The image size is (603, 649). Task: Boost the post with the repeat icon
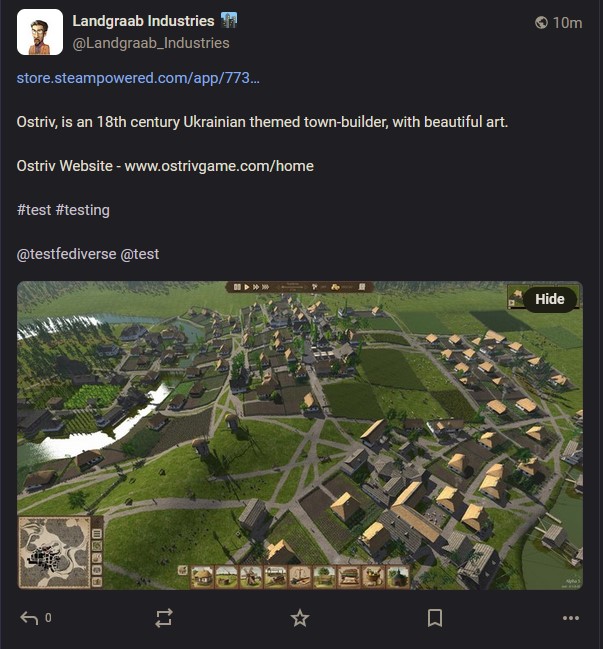tap(164, 618)
